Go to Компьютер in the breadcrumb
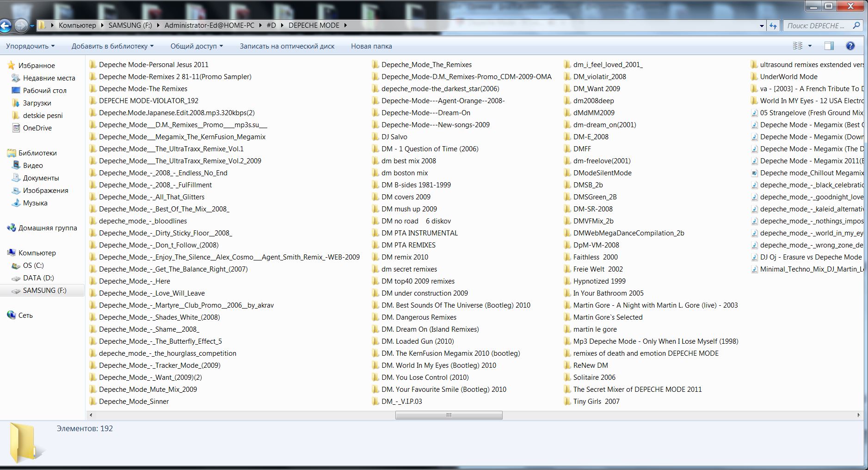This screenshot has width=868, height=470. (x=77, y=25)
